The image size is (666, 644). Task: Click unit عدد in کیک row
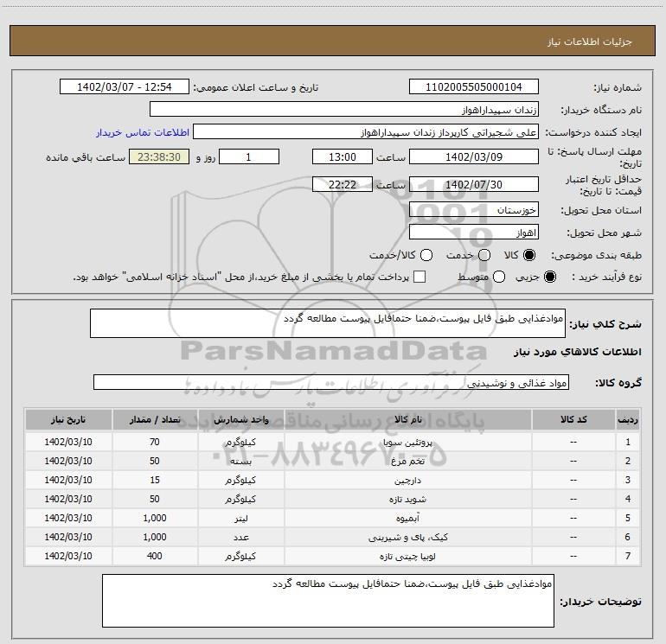coord(240,537)
